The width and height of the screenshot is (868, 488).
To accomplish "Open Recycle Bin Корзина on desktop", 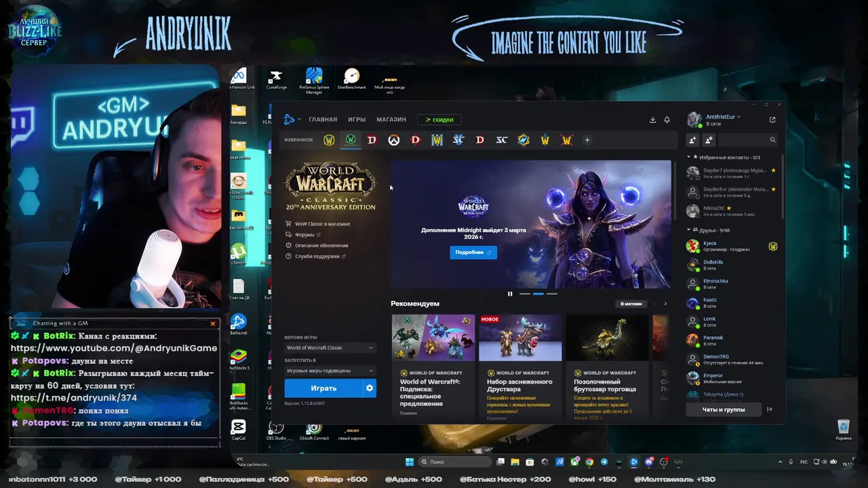I will pos(844,430).
